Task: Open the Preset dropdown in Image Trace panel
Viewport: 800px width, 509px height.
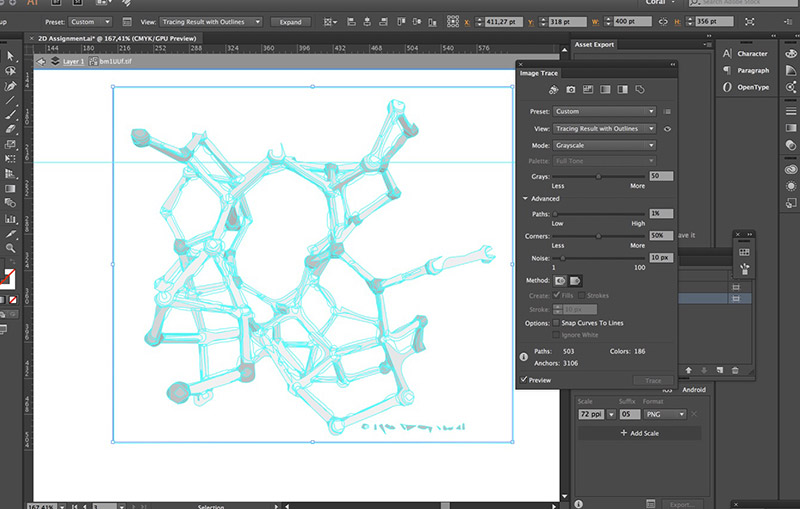Action: coord(605,112)
